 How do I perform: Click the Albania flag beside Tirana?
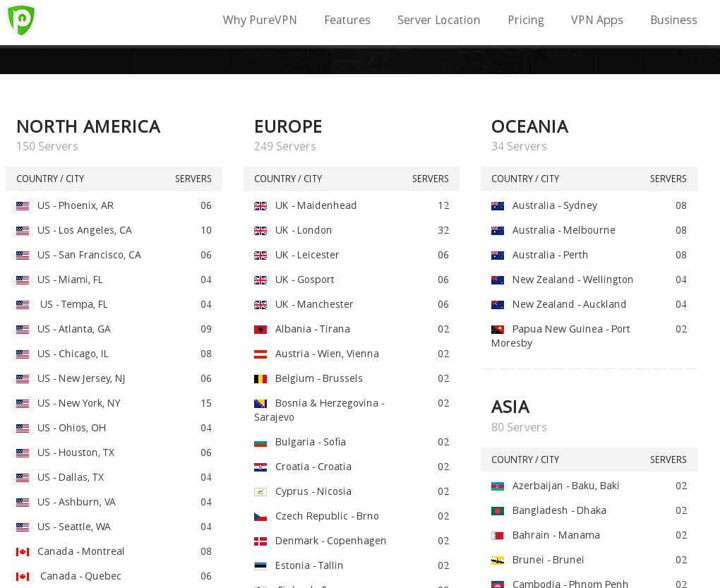pyautogui.click(x=260, y=330)
